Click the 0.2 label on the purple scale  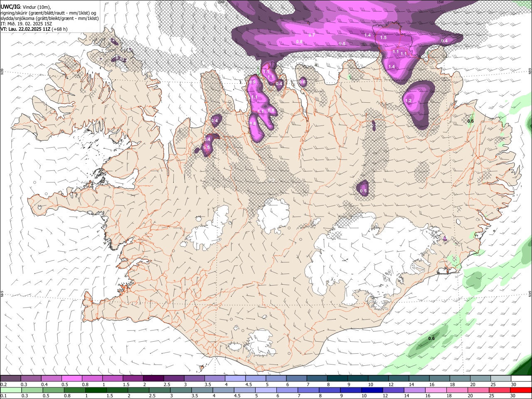point(3,384)
